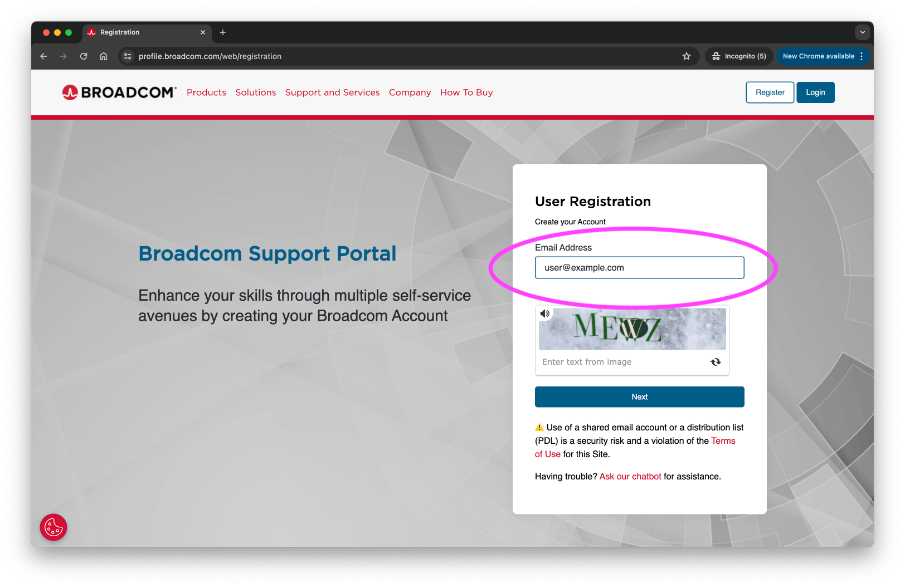This screenshot has width=905, height=588.
Task: Open the Incognito (5) indicator
Action: tap(739, 56)
